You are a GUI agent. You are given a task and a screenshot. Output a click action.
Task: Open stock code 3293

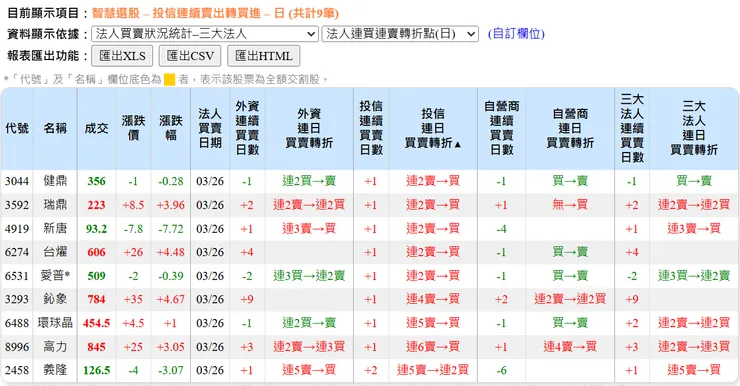tap(17, 299)
